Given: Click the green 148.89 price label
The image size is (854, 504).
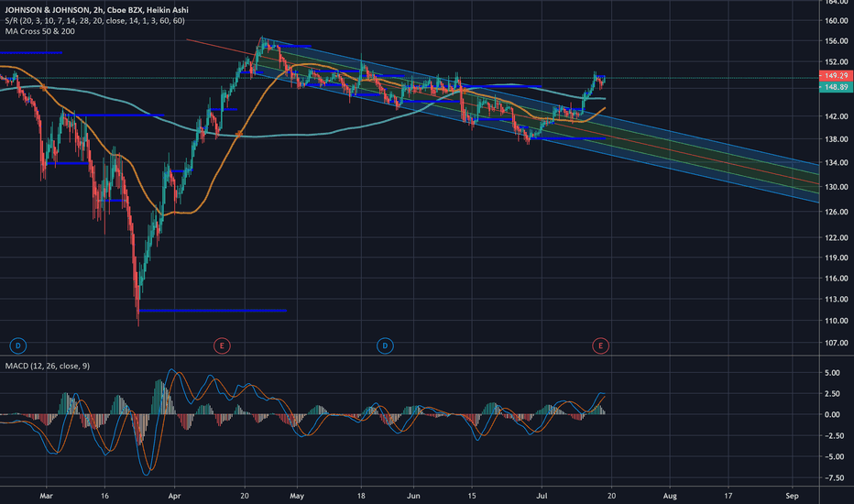Looking at the screenshot, I should [836, 87].
